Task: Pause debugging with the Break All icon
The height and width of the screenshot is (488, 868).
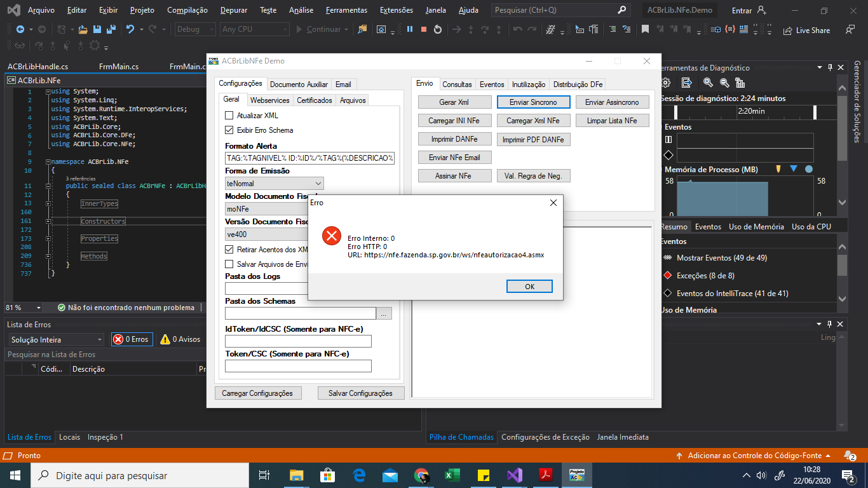Action: (410, 29)
